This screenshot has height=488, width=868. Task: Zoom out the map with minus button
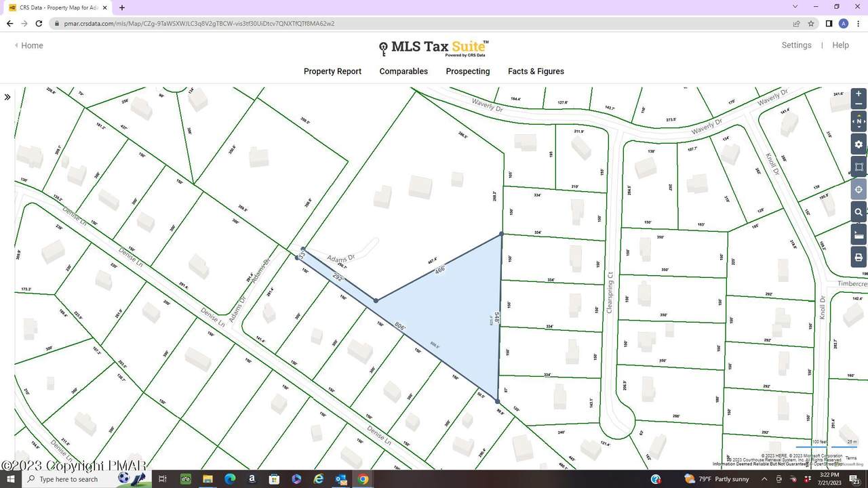[859, 104]
